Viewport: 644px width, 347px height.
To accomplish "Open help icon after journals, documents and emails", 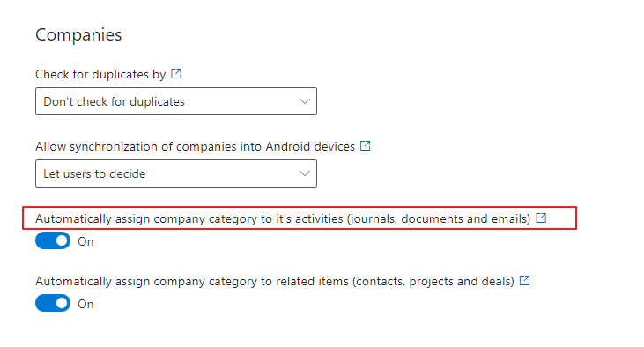I will point(541,218).
